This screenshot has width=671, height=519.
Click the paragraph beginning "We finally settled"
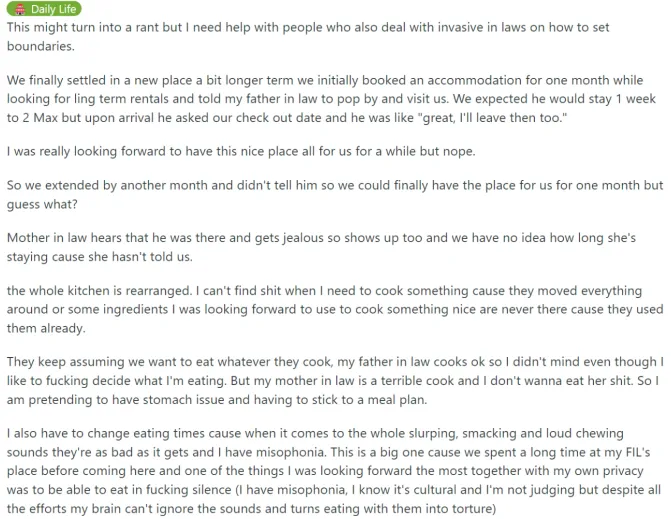pyautogui.click(x=330, y=100)
